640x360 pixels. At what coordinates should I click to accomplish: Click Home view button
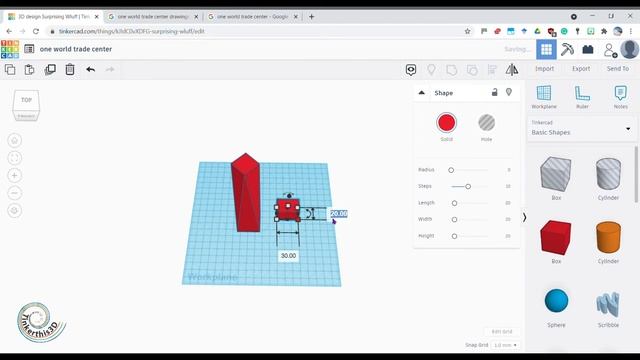click(x=15, y=140)
